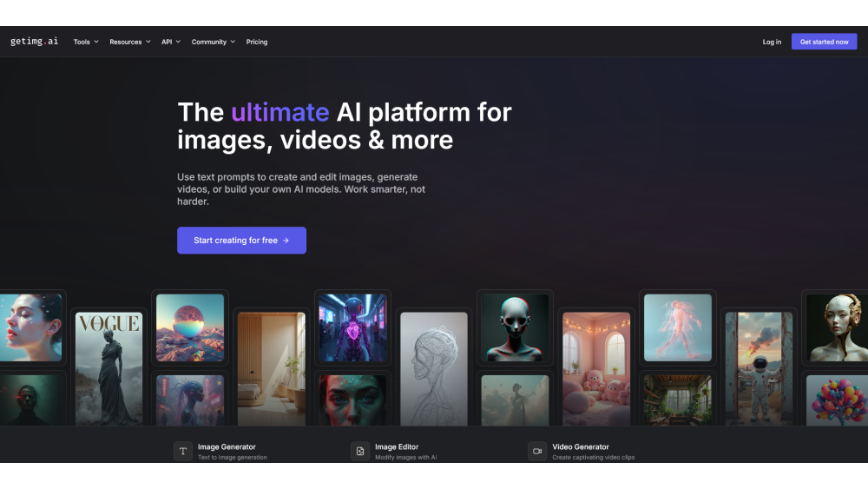Click the Get started now button
868x489 pixels.
coord(824,42)
